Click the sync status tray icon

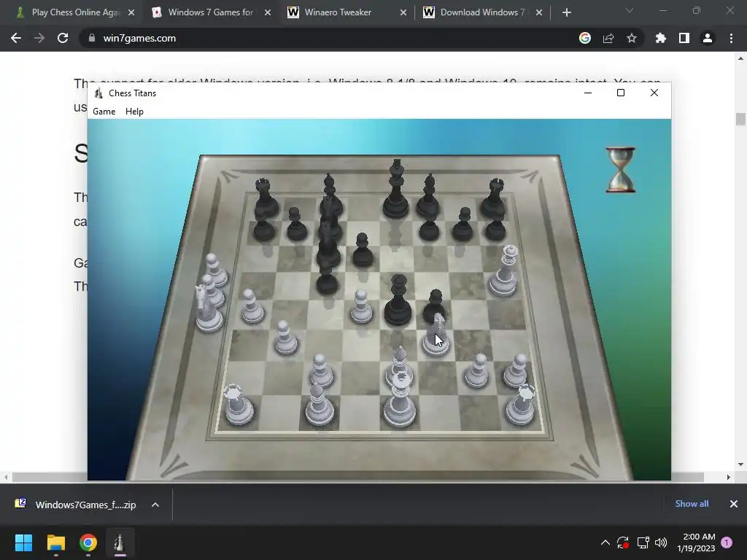(623, 542)
